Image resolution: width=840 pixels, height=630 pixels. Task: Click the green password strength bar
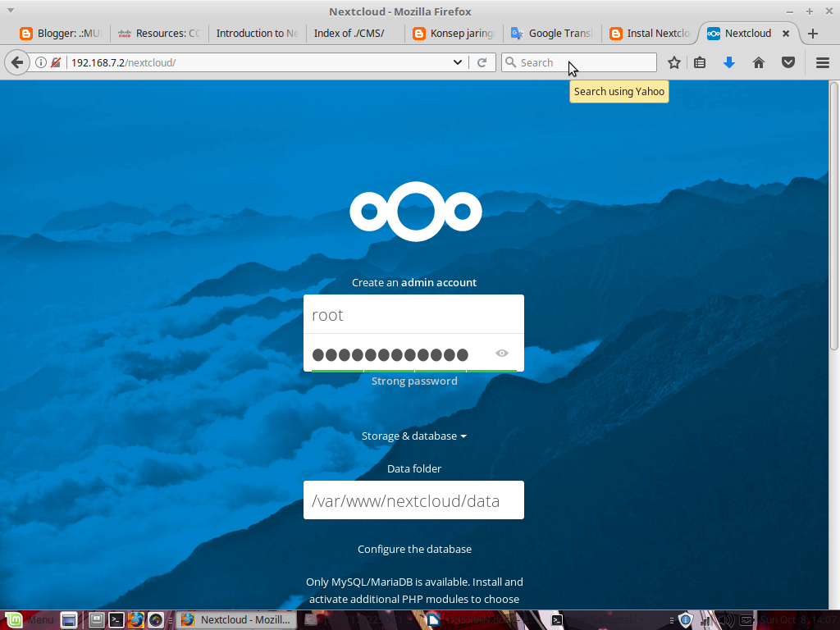[414, 369]
